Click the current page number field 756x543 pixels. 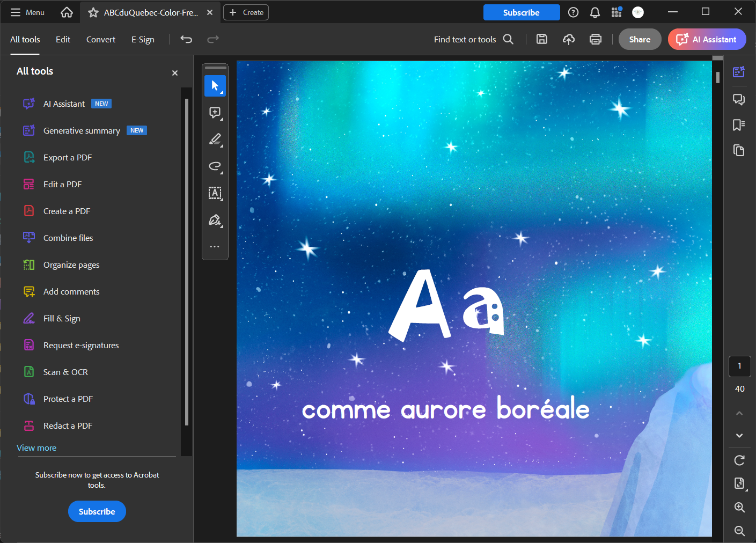click(739, 366)
